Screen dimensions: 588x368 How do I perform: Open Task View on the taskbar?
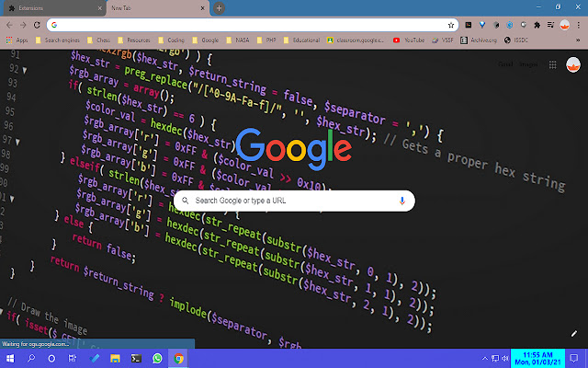[73, 358]
